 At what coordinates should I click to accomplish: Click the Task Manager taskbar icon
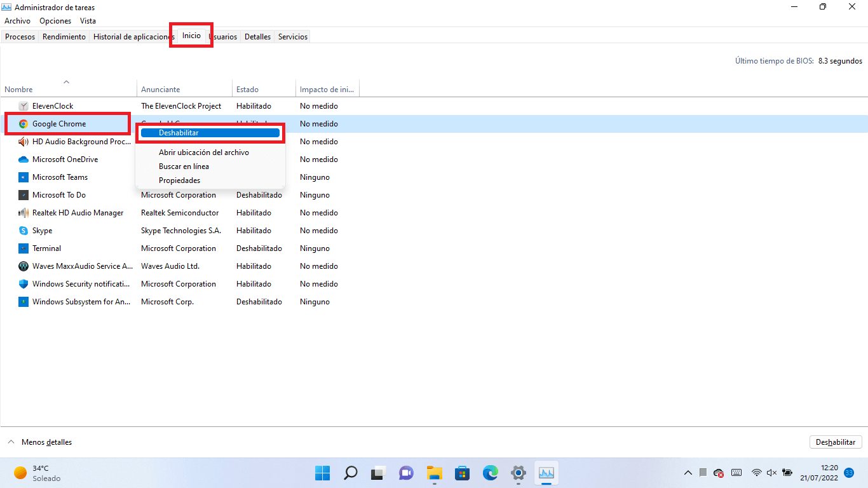click(x=546, y=473)
